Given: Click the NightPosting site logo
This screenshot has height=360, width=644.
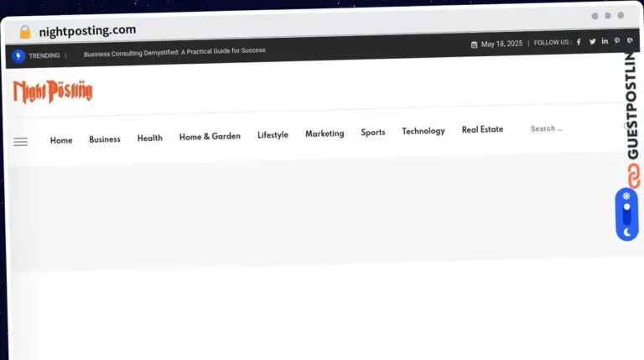Looking at the screenshot, I should point(53,91).
